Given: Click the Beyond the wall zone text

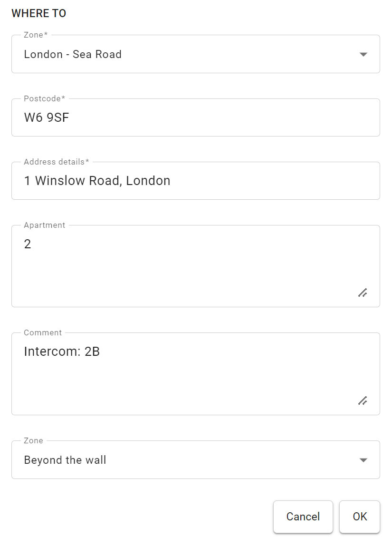Looking at the screenshot, I should pyautogui.click(x=65, y=460).
